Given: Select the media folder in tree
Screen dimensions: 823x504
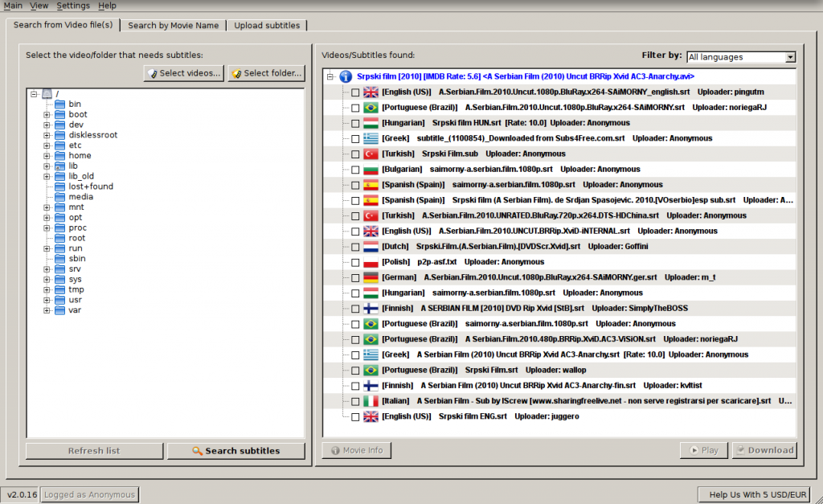Looking at the screenshot, I should click(81, 197).
